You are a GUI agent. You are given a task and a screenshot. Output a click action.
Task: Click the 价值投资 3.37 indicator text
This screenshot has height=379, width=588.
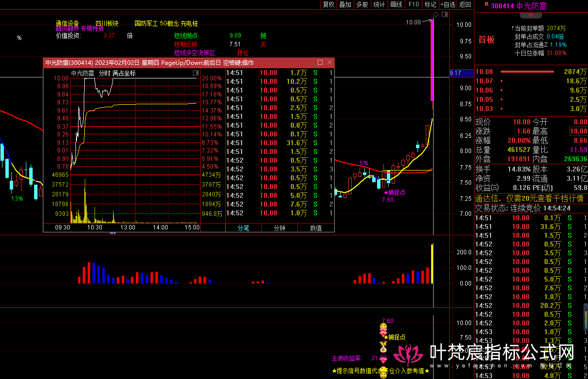pyautogui.click(x=85, y=36)
